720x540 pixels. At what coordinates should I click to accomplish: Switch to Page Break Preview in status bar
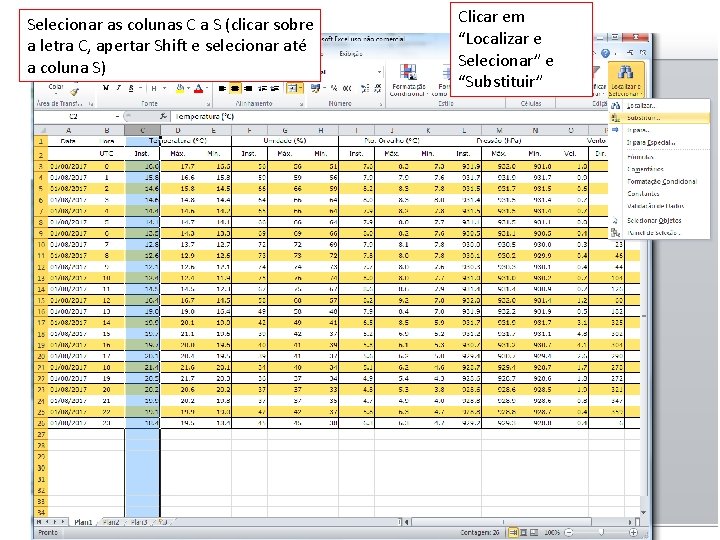(x=534, y=533)
